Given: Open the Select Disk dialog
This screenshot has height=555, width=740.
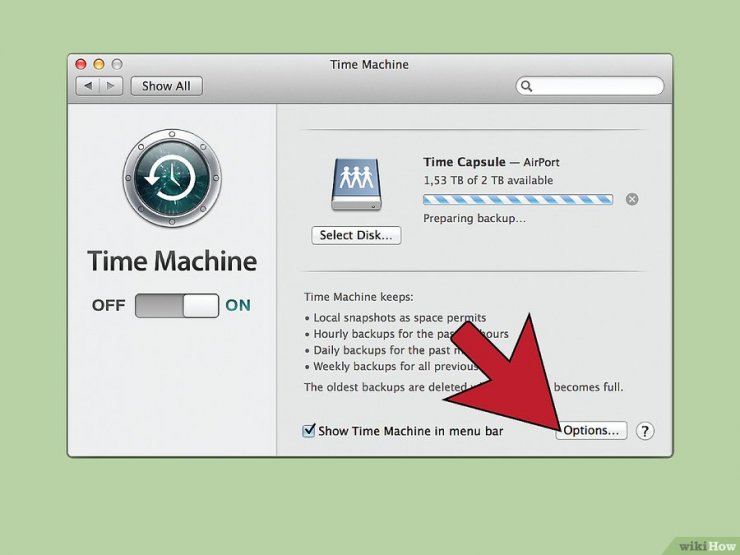Looking at the screenshot, I should coord(356,235).
